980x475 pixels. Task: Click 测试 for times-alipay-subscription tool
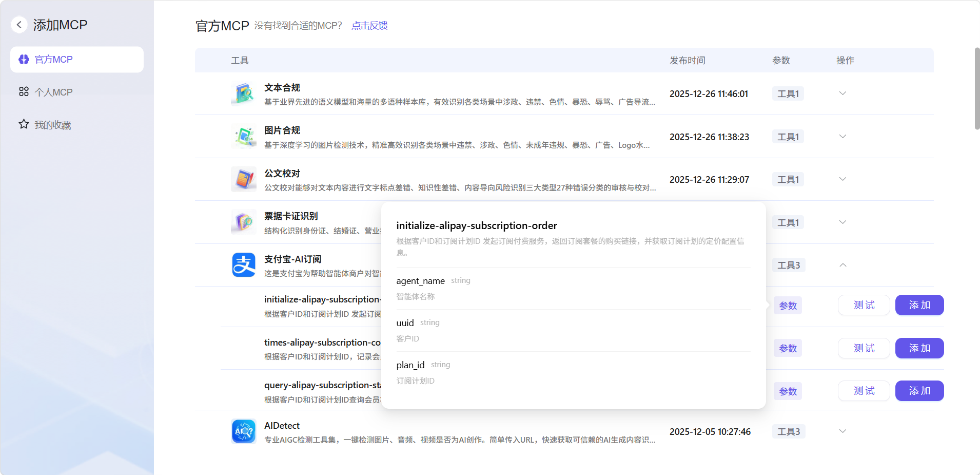pyautogui.click(x=864, y=348)
